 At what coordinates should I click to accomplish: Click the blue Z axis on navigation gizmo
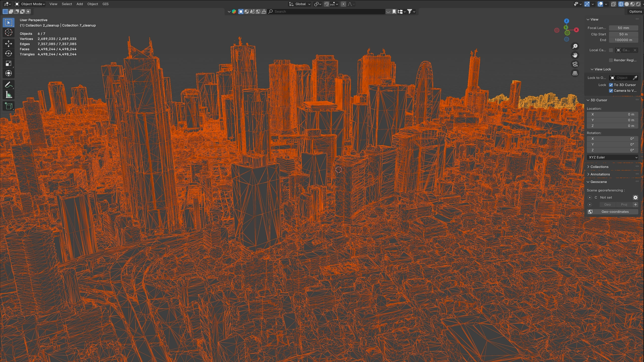(567, 21)
